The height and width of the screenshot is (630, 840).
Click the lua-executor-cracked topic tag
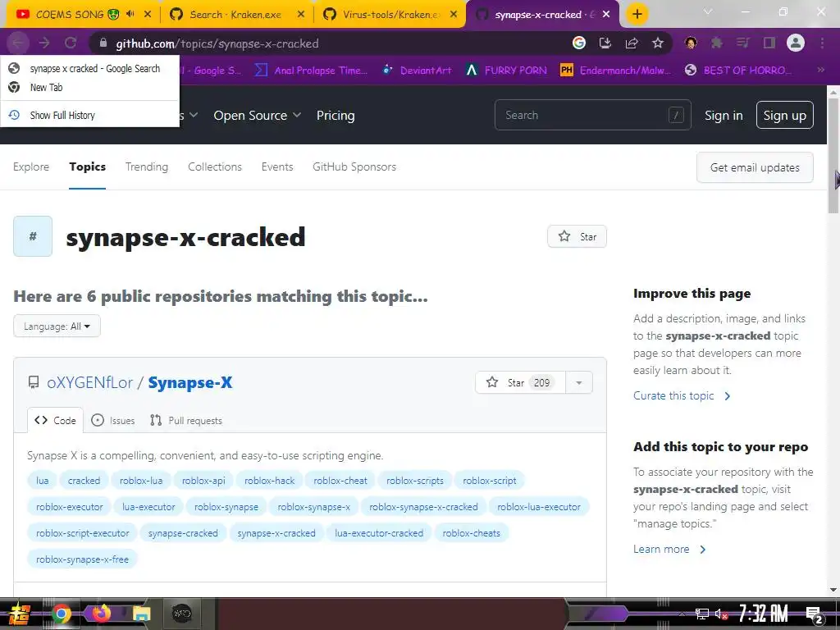(x=379, y=533)
